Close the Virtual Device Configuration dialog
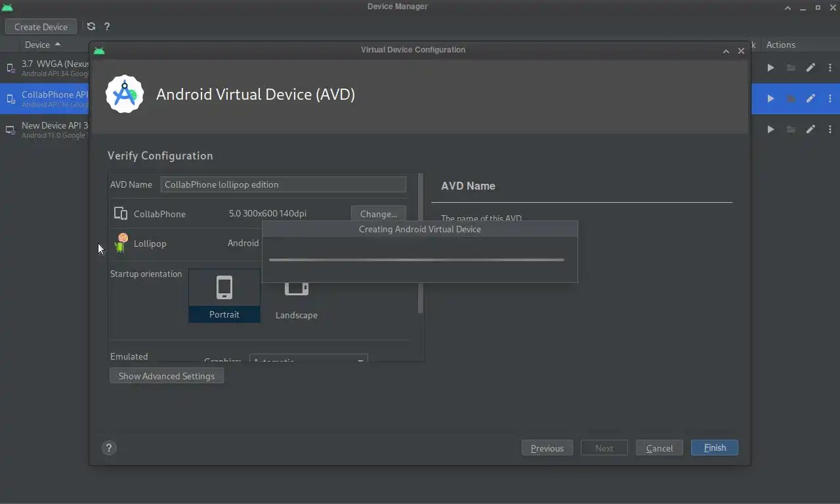The image size is (840, 504). point(741,51)
